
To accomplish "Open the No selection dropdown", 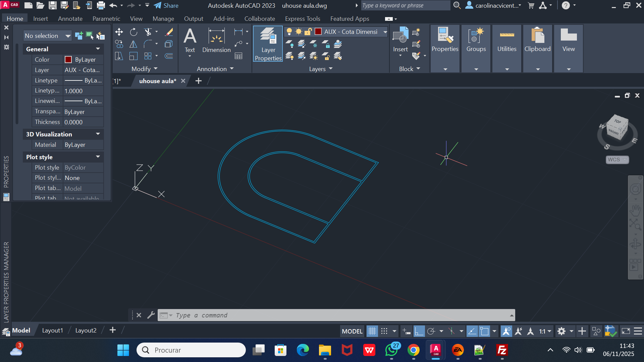I will (x=47, y=36).
